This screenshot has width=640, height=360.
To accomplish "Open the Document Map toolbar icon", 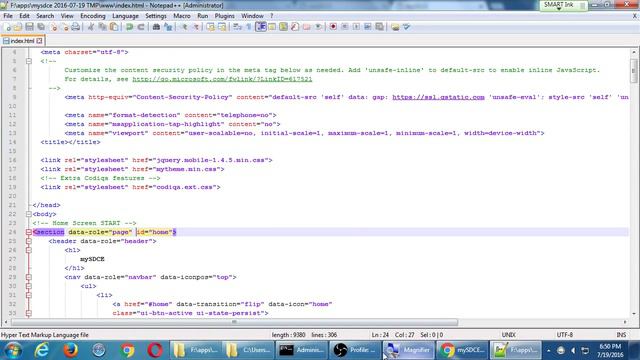I will (x=283, y=27).
